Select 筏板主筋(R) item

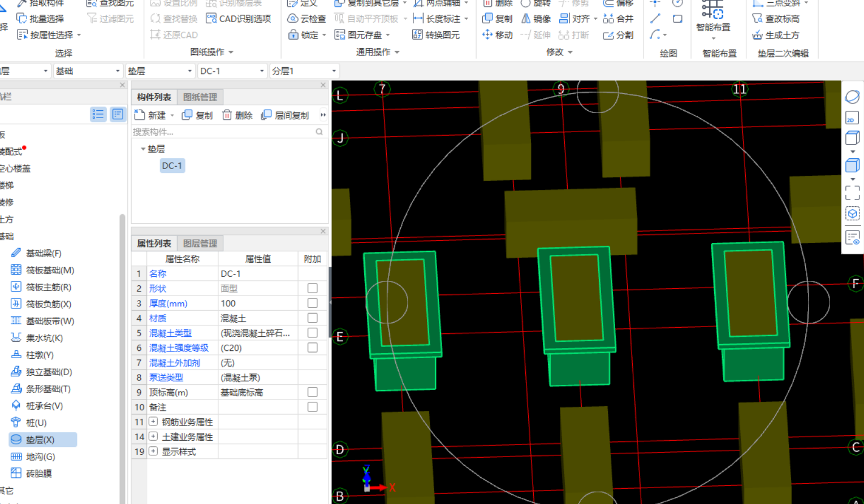pyautogui.click(x=41, y=287)
